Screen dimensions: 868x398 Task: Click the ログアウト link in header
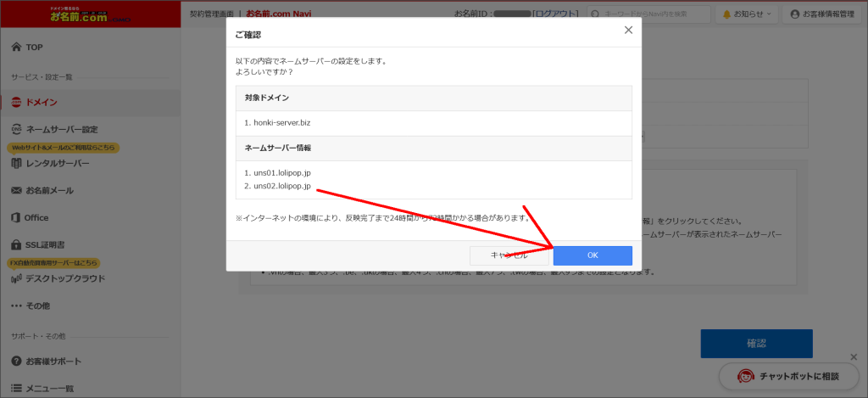coord(555,14)
